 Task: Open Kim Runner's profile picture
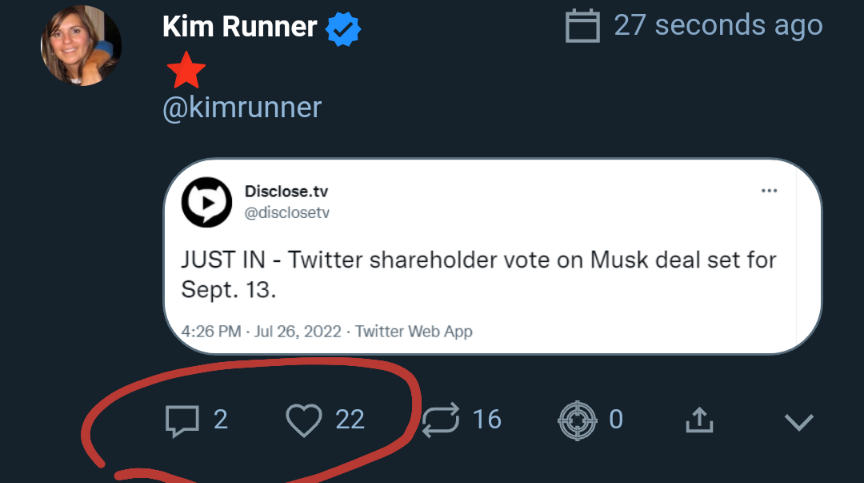[80, 45]
